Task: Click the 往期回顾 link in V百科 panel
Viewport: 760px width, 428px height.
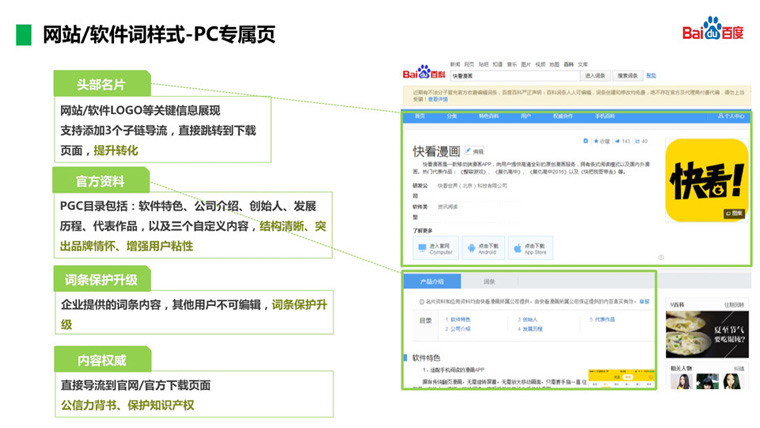Action: pos(734,305)
